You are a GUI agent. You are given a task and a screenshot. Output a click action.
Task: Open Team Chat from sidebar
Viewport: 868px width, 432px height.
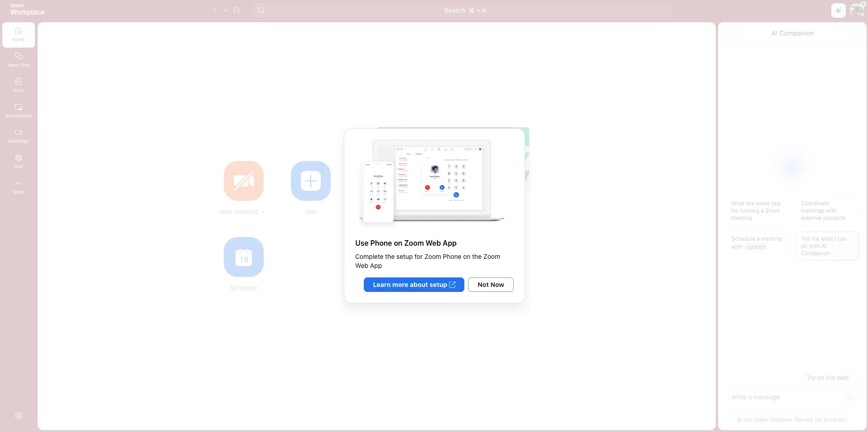[x=19, y=60]
